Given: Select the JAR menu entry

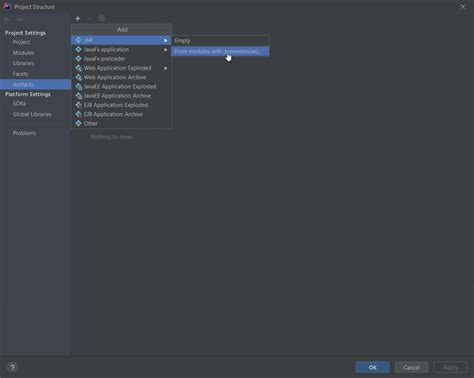Looking at the screenshot, I should [x=121, y=40].
